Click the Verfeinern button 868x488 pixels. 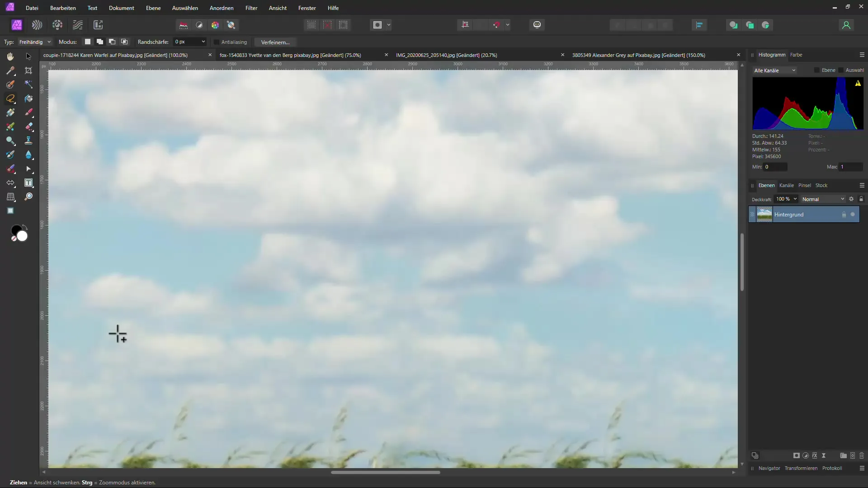[x=275, y=42]
